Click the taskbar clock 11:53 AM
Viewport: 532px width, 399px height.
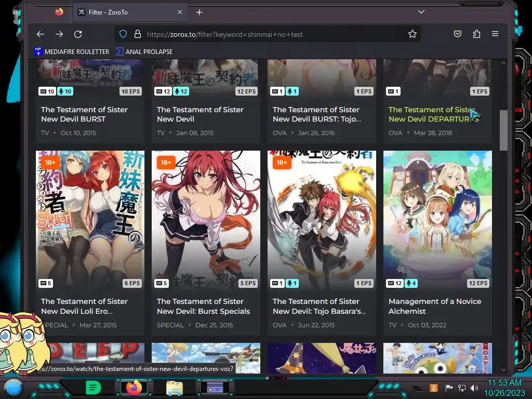504,383
